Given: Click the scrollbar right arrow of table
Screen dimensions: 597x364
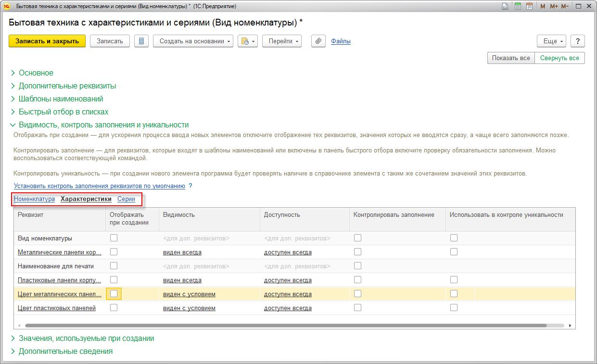Looking at the screenshot, I should pos(570,326).
